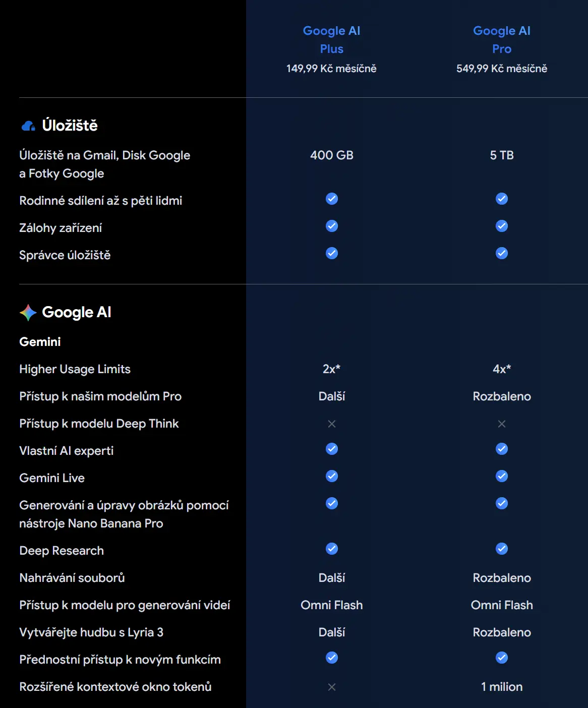Click the 4x* usage limit value

tap(502, 369)
